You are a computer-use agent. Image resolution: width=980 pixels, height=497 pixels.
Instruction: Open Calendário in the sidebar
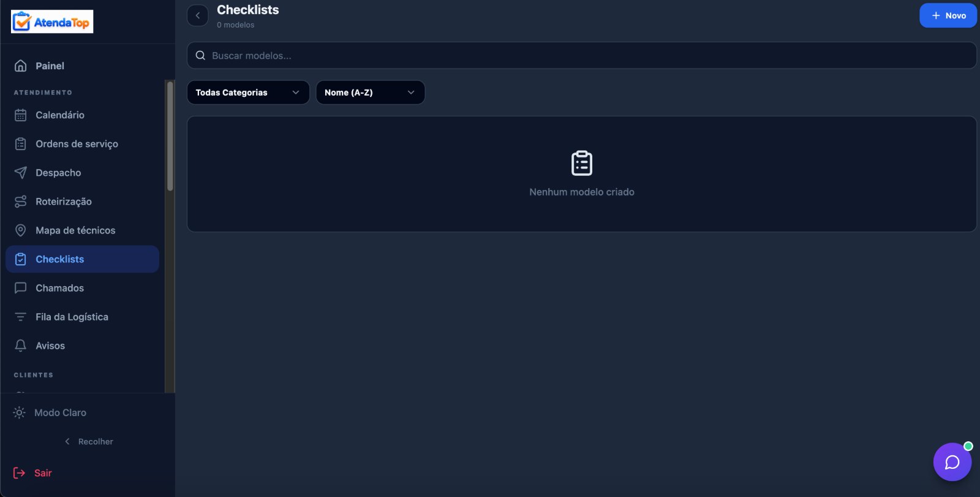[x=82, y=115]
